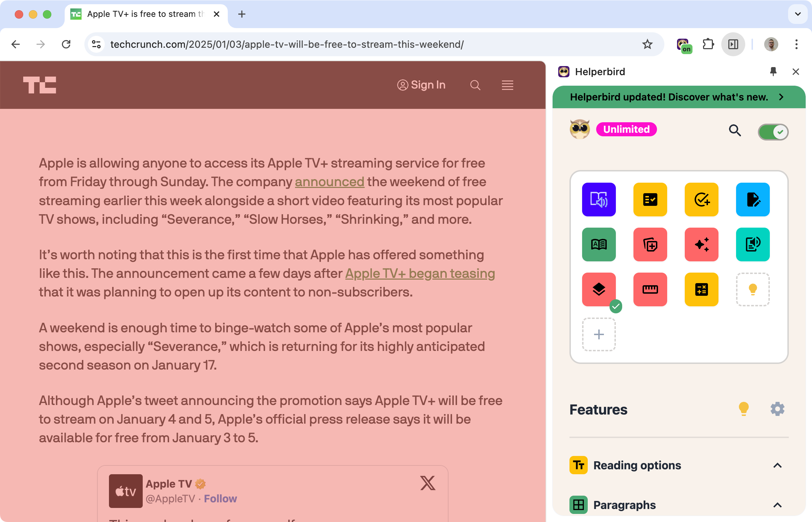Toggle the red overlay layers tile off
The width and height of the screenshot is (812, 522).
[599, 289]
